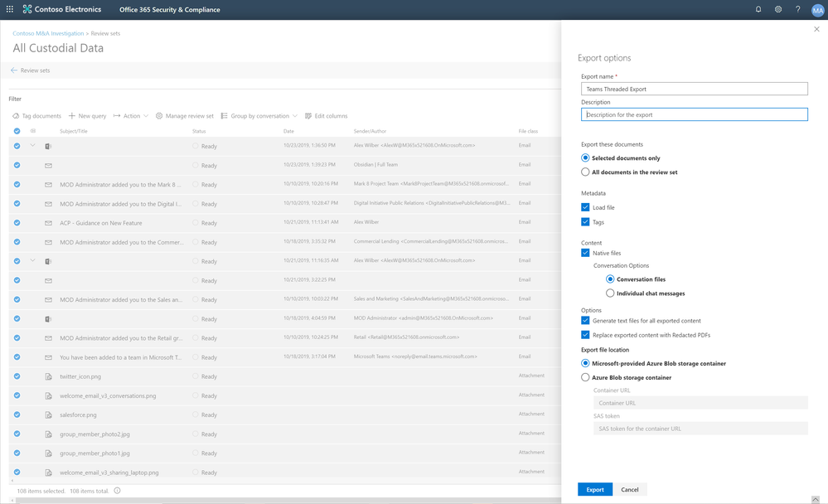This screenshot has height=504, width=828.
Task: Click the Contoso M&A Investigation breadcrumb link
Action: coord(48,33)
